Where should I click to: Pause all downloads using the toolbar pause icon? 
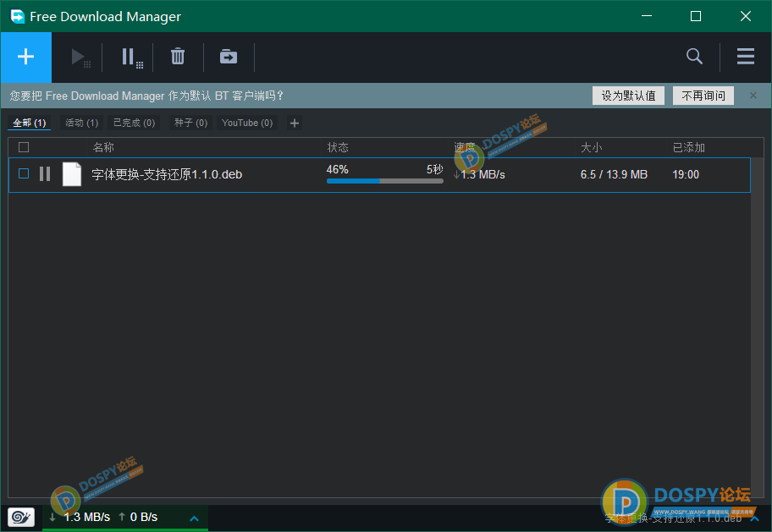pos(131,58)
